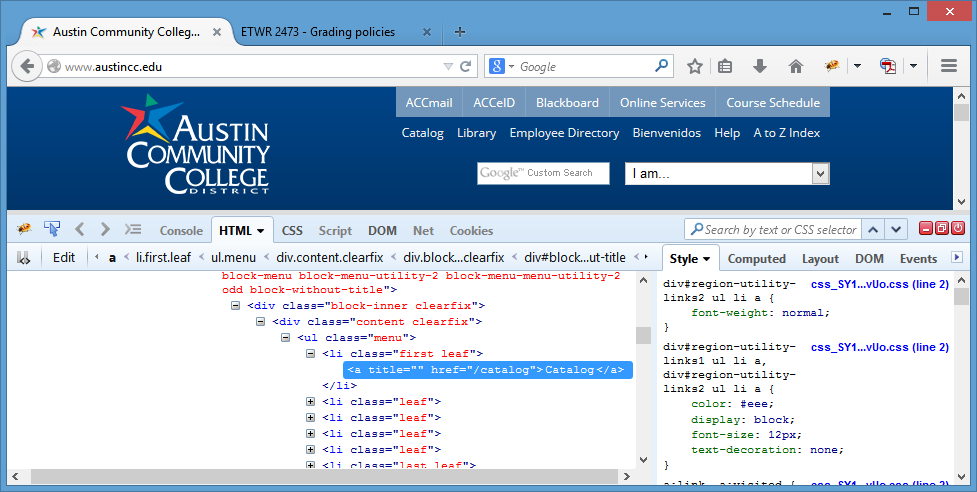Open the Firebug toolbar button dropdown arrow

click(x=857, y=66)
